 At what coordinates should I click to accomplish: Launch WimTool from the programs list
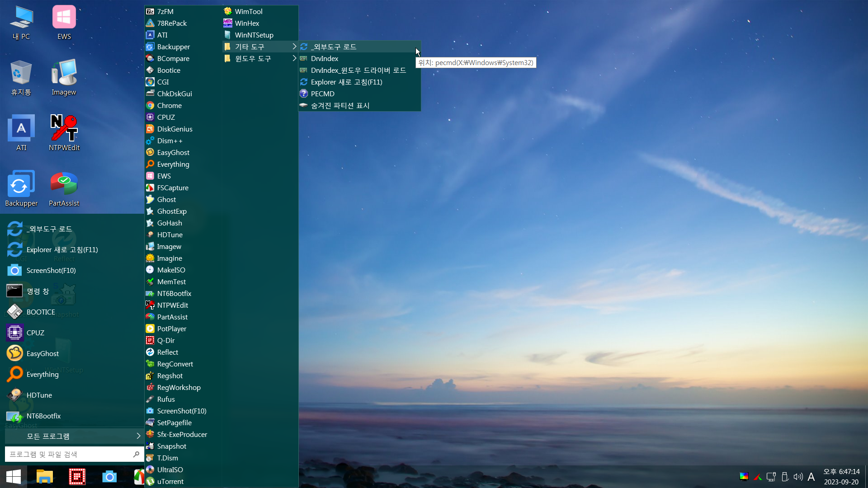tap(260, 11)
